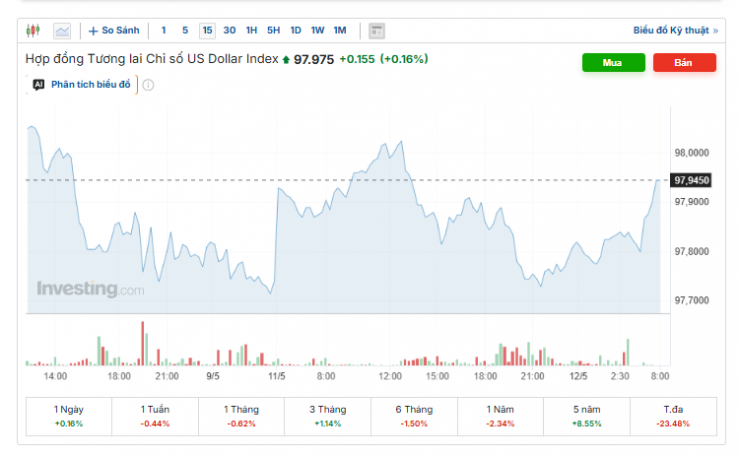Click the tallest red volume bar
This screenshot has height=456, width=740.
coord(143,343)
